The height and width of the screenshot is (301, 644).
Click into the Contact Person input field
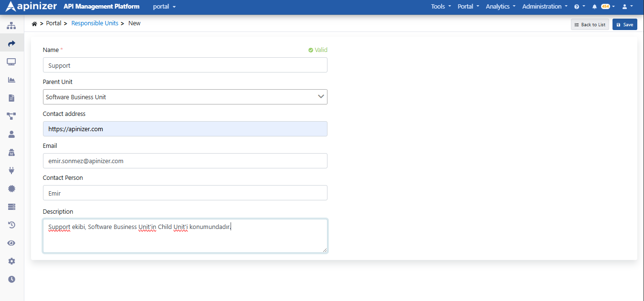point(185,193)
